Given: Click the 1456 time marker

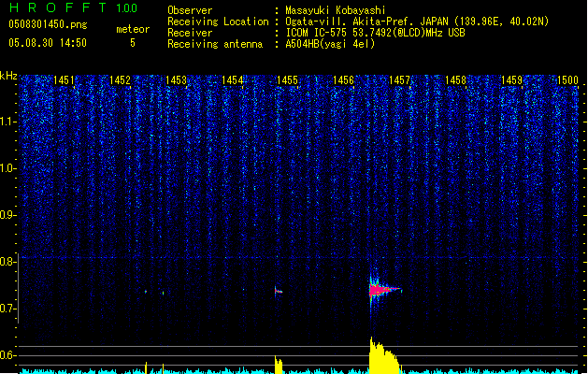Looking at the screenshot, I should (x=343, y=80).
